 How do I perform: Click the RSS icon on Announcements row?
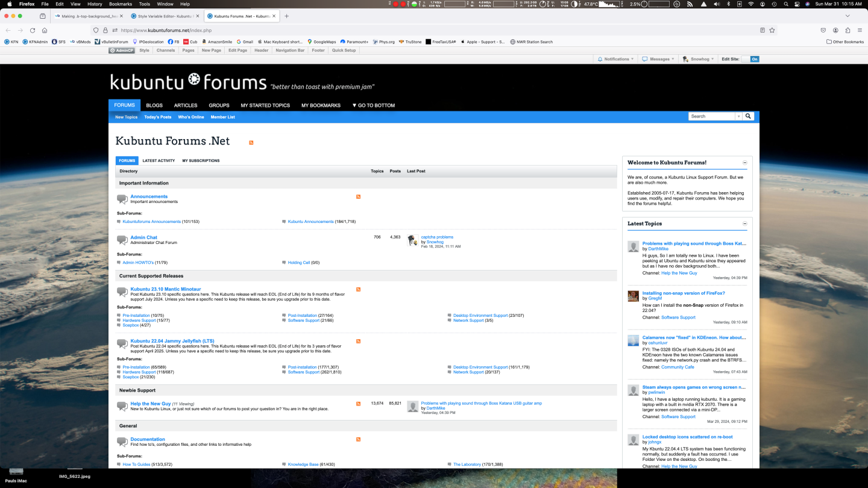(358, 196)
